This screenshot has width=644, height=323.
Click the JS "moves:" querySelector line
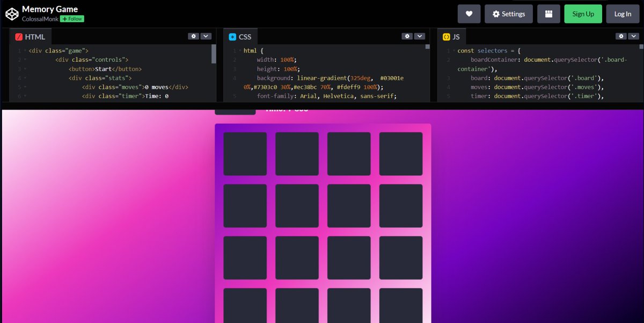[537, 87]
